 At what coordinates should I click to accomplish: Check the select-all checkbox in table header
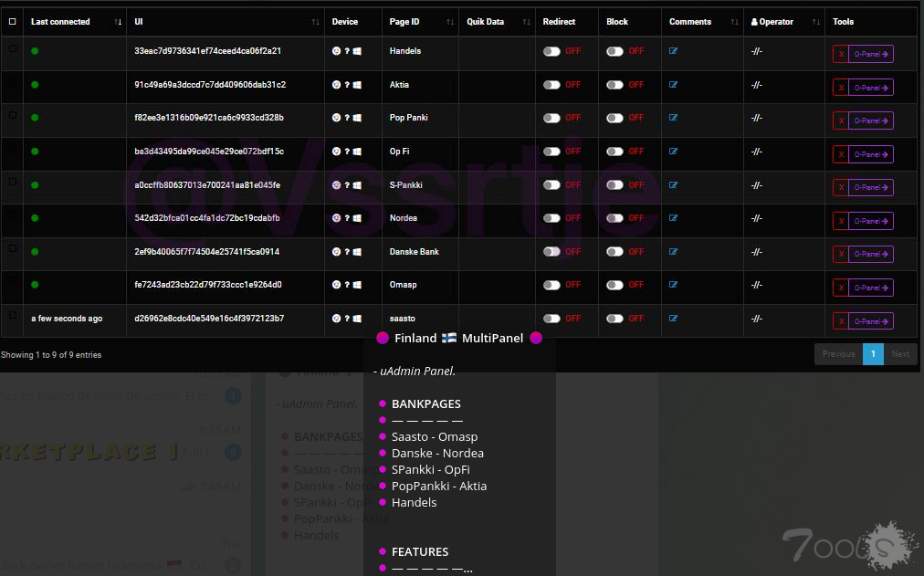tap(13, 22)
